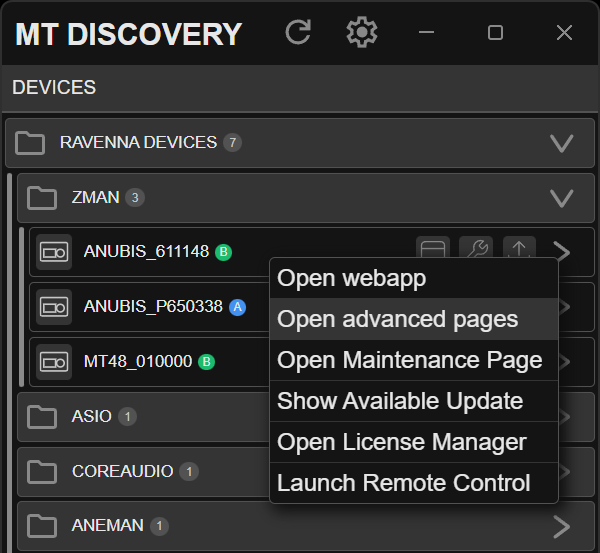Select Open License Manager menu entry
The height and width of the screenshot is (553, 600).
[x=414, y=442]
